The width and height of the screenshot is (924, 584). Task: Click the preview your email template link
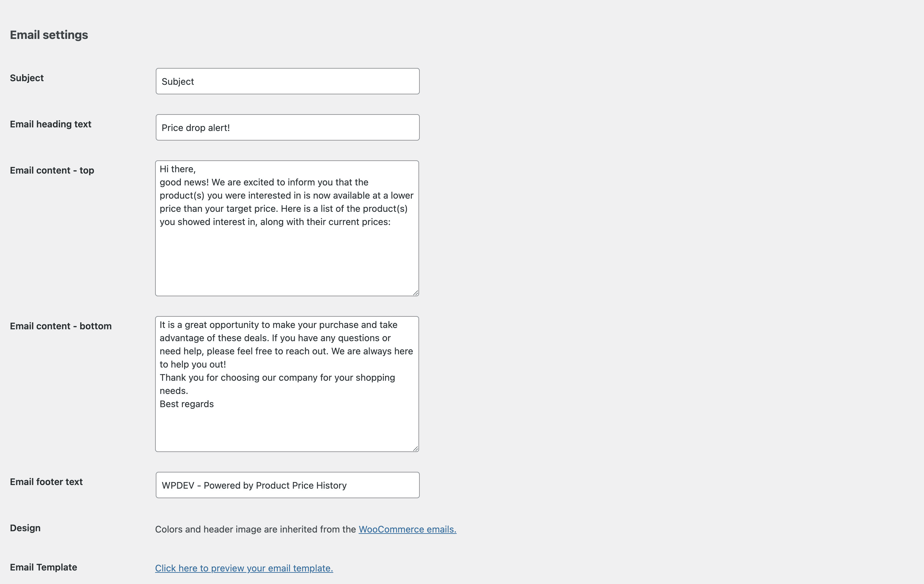click(x=244, y=568)
